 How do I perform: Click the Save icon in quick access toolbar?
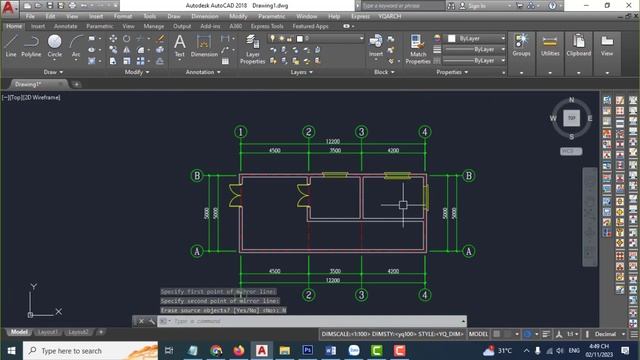[x=50, y=5]
